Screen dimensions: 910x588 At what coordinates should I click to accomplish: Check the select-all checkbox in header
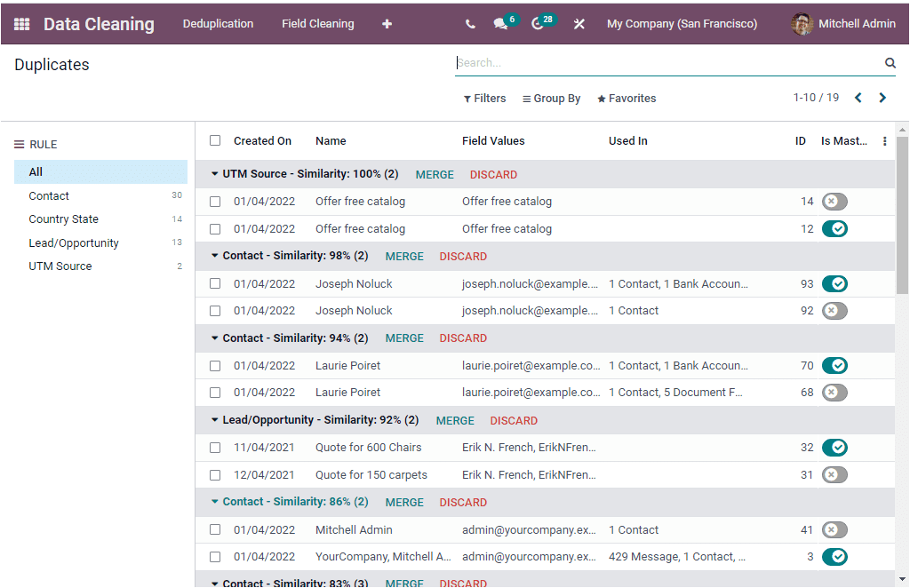click(x=215, y=140)
